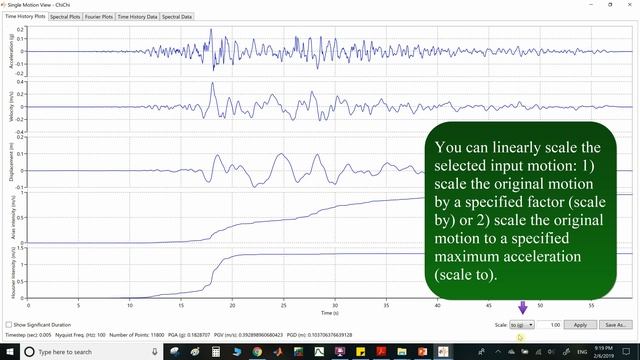The height and width of the screenshot is (360, 640).
Task: Click the network tray icon
Action: click(538, 351)
